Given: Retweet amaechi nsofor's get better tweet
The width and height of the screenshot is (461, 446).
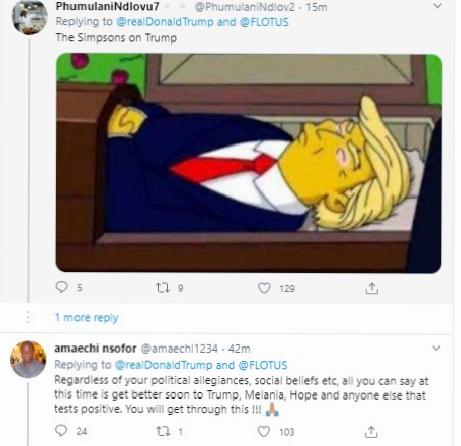Looking at the screenshot, I should (x=163, y=431).
